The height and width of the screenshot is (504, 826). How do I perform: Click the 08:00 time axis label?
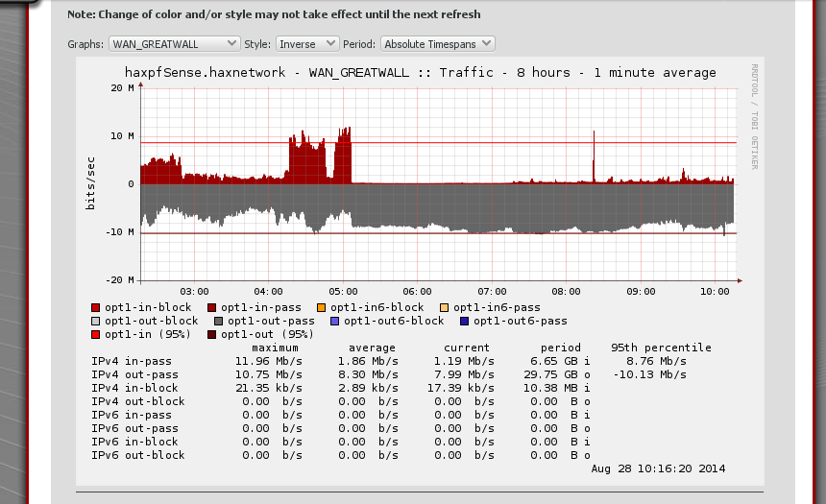click(567, 292)
